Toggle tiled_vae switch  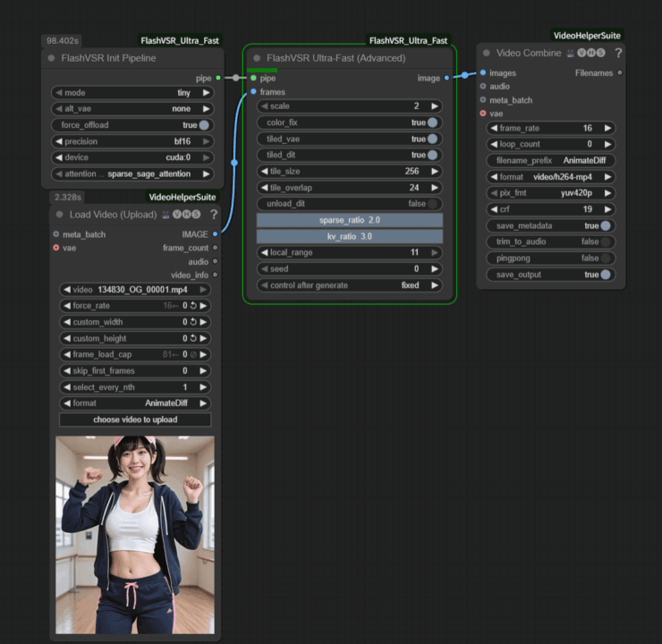coord(432,139)
